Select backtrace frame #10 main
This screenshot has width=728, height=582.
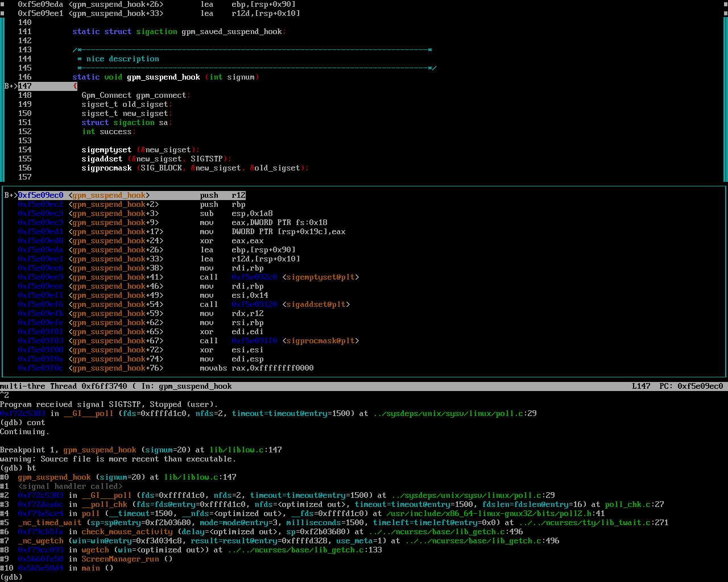point(90,568)
